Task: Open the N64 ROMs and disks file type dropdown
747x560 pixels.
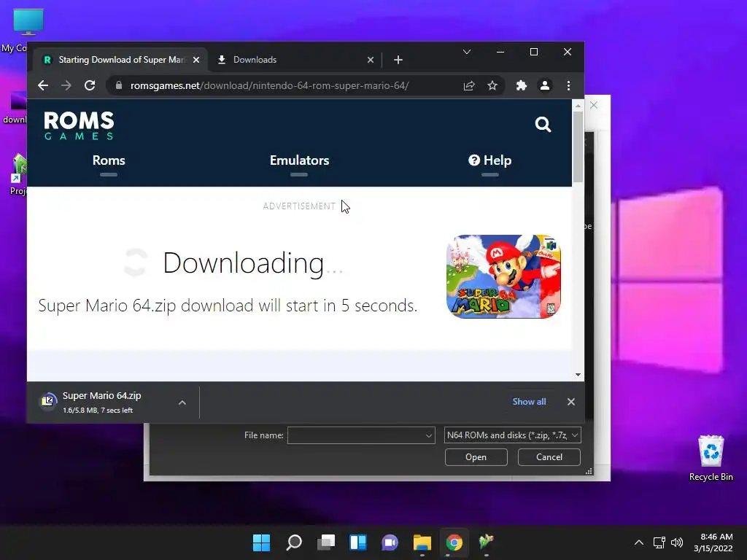Action: tap(512, 435)
